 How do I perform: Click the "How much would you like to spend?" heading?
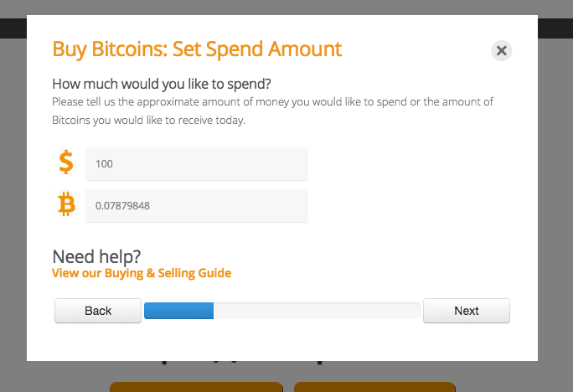point(162,84)
